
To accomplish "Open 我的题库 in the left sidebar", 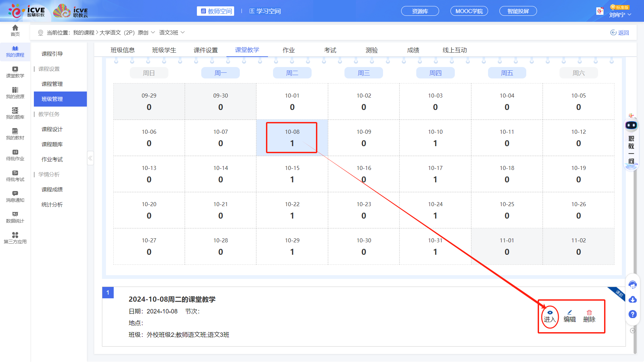I will click(x=15, y=114).
